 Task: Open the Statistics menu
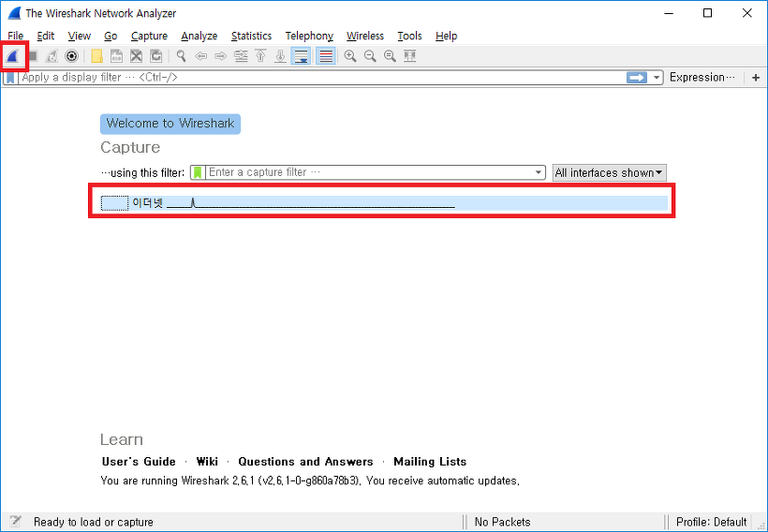[x=251, y=36]
